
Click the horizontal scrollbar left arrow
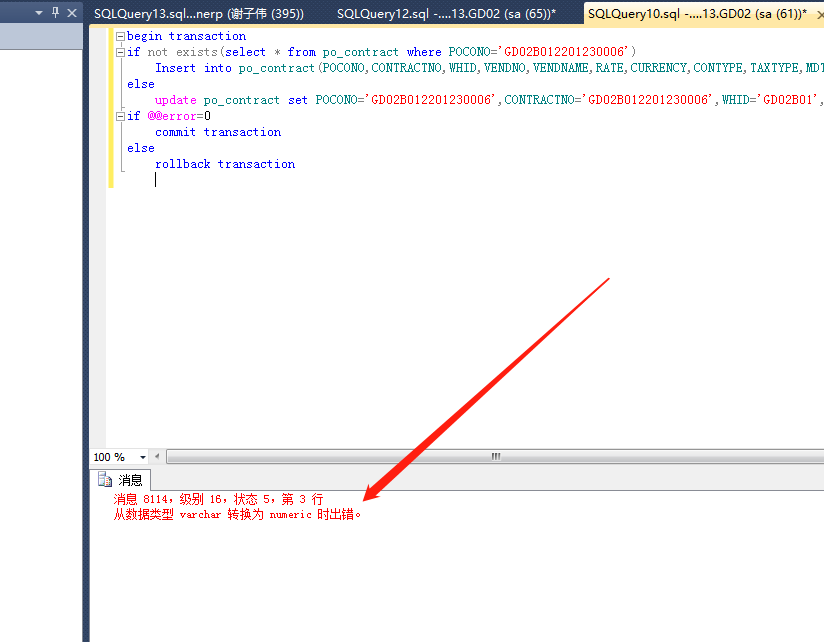pos(158,456)
